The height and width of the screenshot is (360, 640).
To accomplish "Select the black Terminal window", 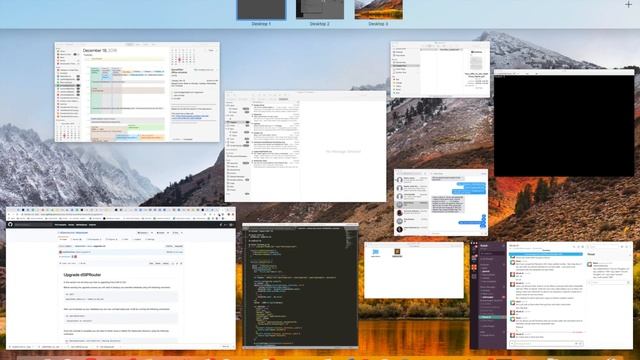I will (564, 123).
